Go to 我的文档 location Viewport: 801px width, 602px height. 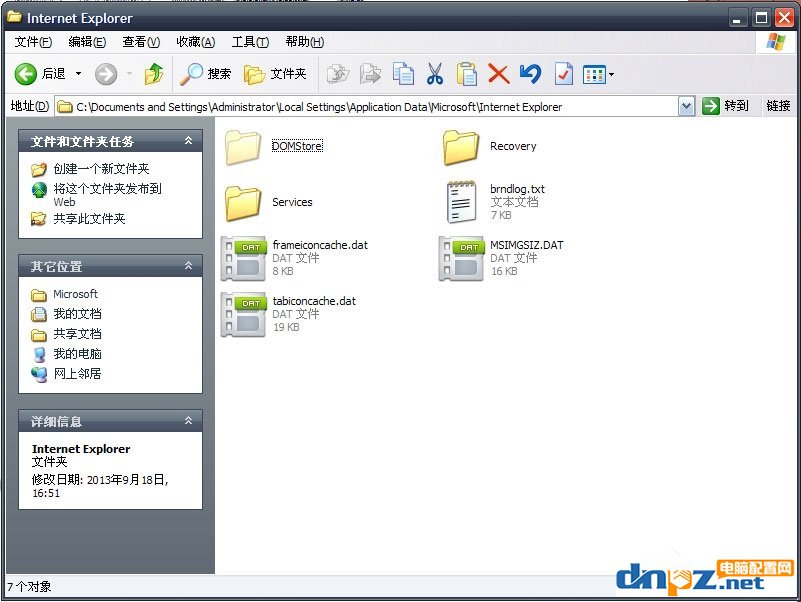(x=77, y=314)
